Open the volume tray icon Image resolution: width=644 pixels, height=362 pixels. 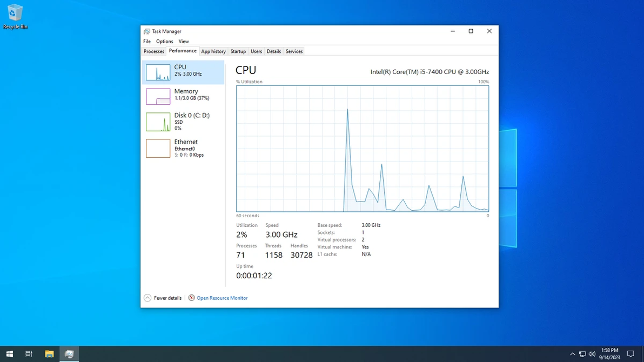coord(592,354)
